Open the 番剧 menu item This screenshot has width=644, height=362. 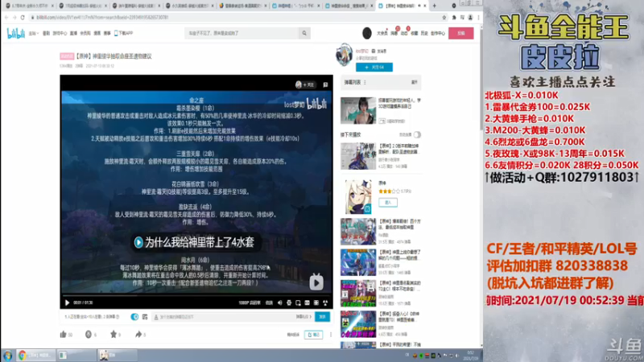pos(46,33)
